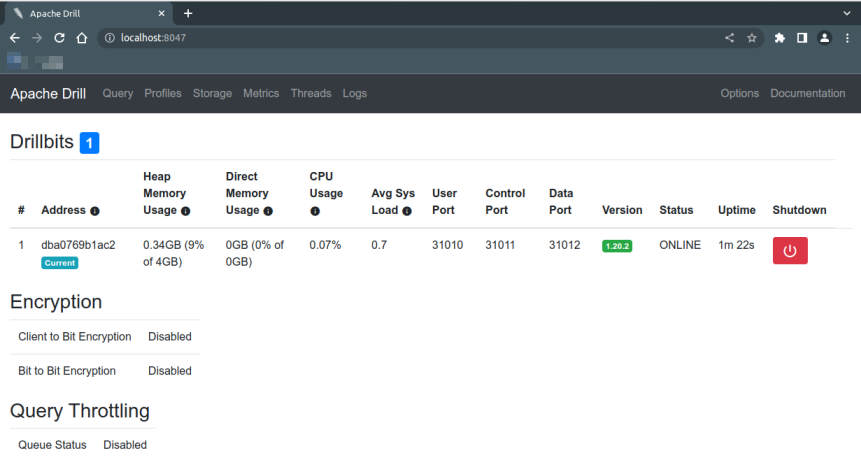The width and height of the screenshot is (861, 460).
Task: Click the Encryption section heading
Action: click(x=56, y=302)
